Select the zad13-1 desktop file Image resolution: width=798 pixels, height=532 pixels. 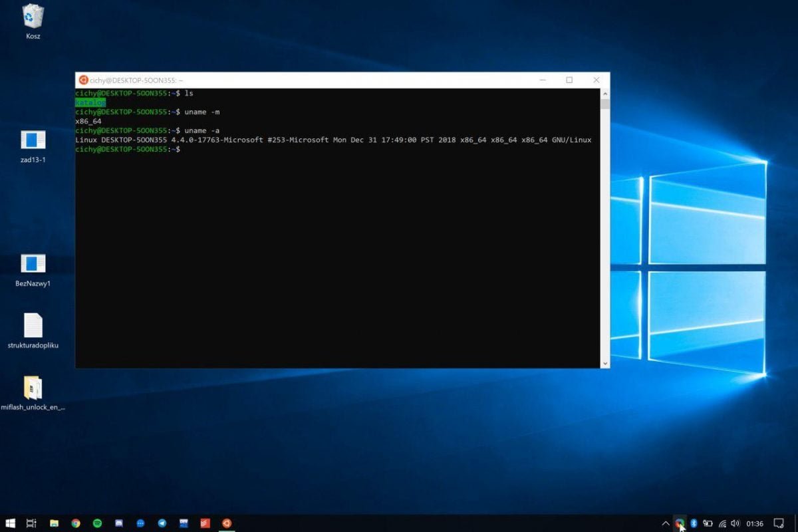point(33,146)
